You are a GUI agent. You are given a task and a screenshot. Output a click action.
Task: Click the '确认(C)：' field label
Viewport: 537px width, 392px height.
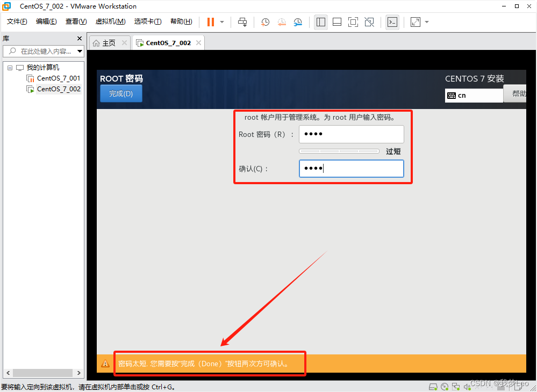coord(253,169)
